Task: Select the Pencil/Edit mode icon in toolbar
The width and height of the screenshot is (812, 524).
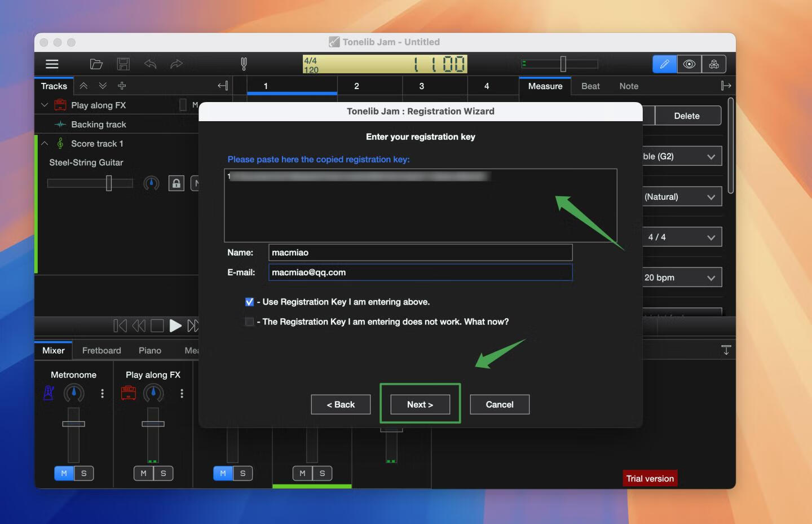Action: click(664, 64)
